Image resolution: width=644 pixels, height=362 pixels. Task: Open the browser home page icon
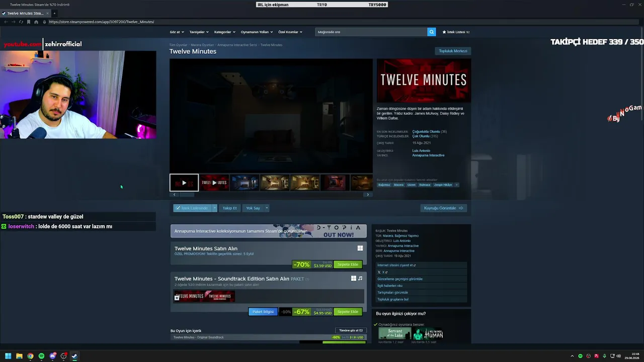[36, 22]
